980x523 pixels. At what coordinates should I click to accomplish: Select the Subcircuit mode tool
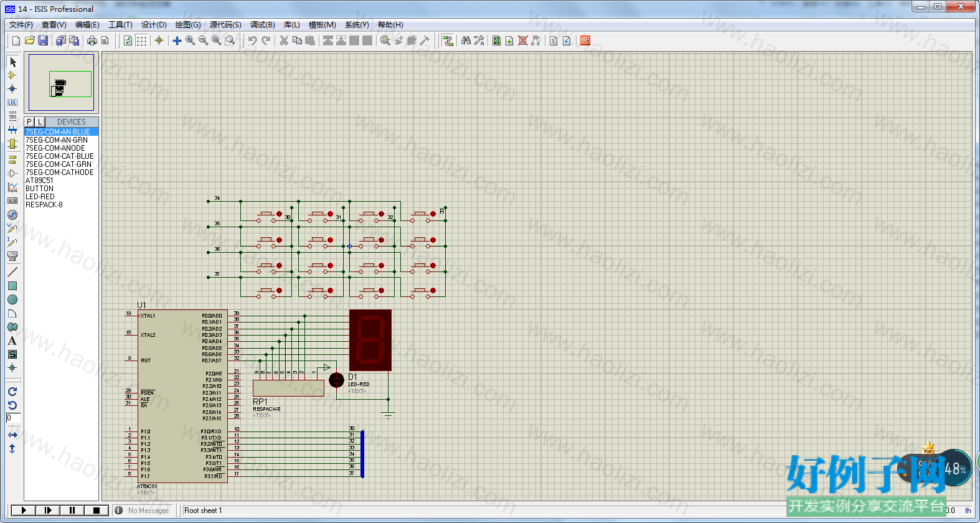(12, 144)
